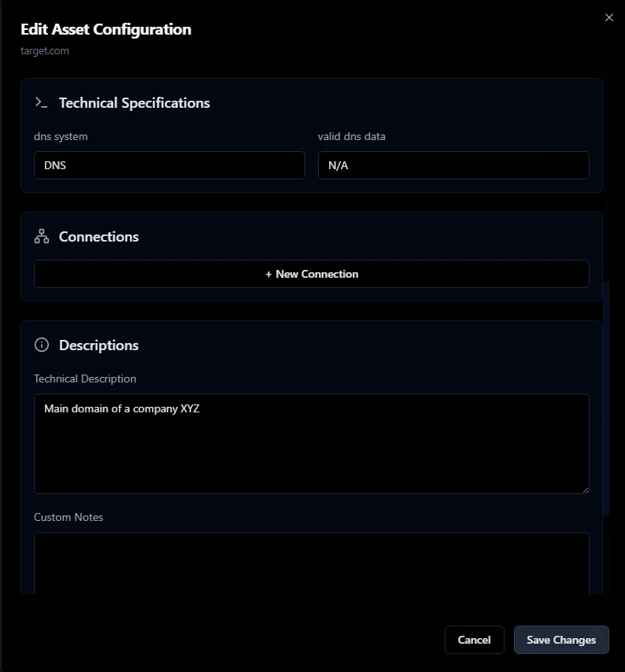Save the asset configuration changes

561,640
